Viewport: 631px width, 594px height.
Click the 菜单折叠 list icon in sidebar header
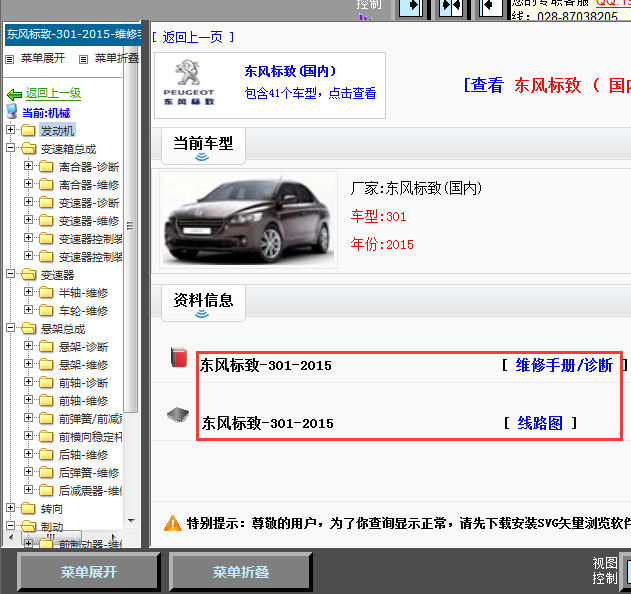83,60
